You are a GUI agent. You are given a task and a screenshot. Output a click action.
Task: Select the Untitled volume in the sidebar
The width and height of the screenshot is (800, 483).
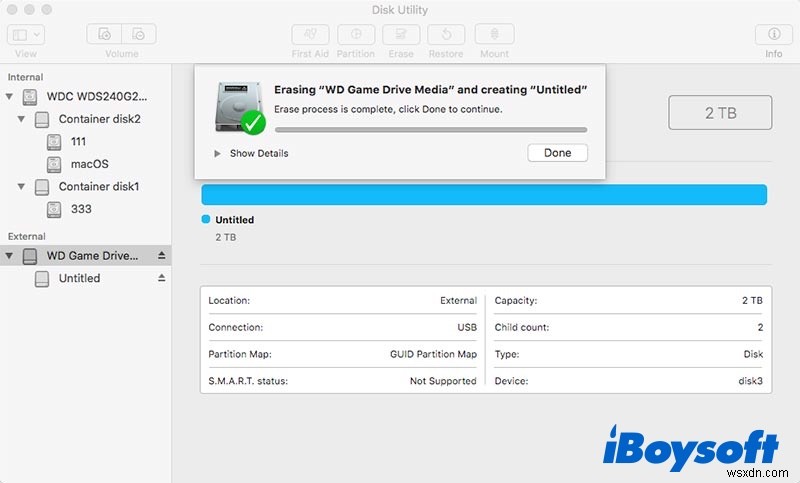pyautogui.click(x=86, y=278)
